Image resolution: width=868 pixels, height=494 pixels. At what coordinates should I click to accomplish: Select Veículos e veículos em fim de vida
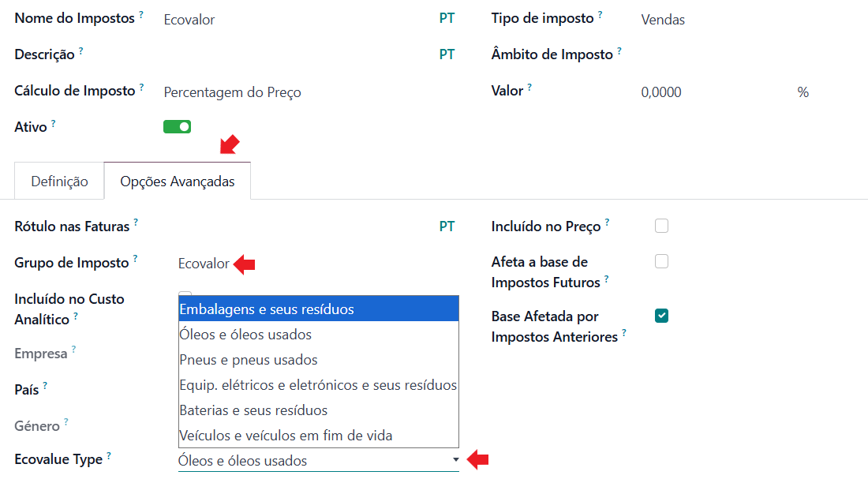tap(286, 436)
